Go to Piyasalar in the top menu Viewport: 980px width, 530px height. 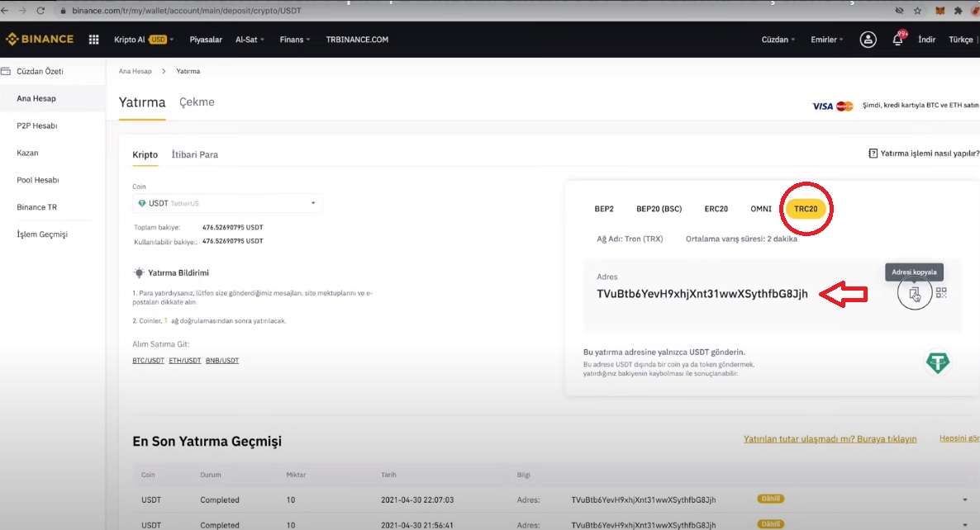(x=206, y=40)
